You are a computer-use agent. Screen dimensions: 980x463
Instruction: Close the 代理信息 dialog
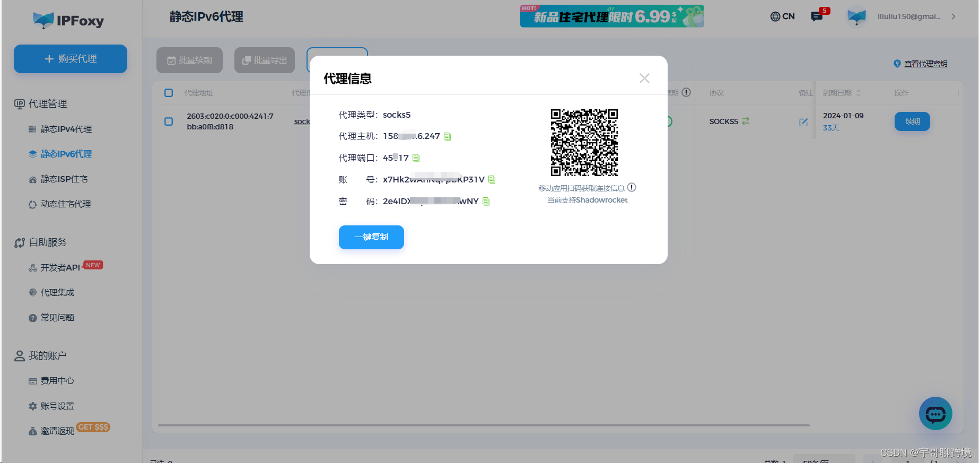pos(644,78)
